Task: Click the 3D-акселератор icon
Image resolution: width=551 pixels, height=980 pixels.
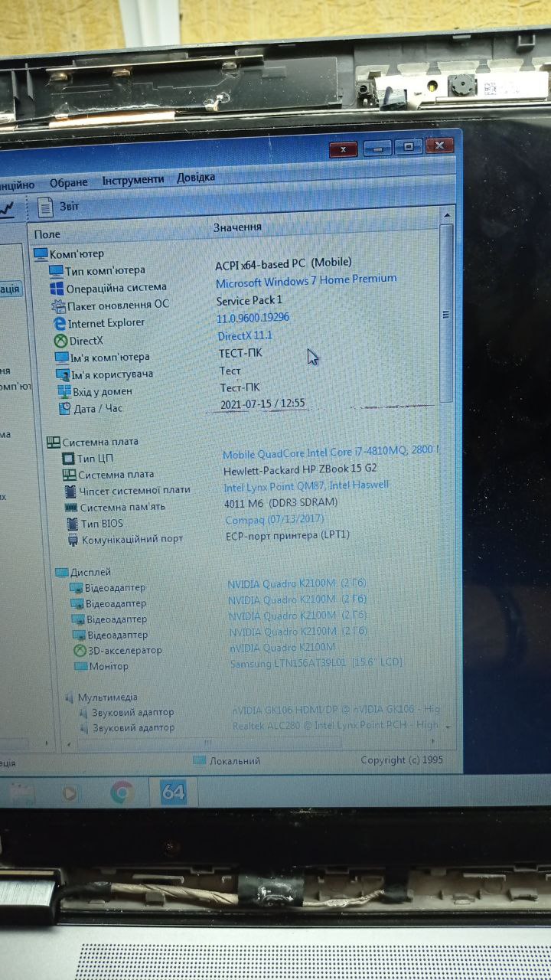Action: click(80, 651)
